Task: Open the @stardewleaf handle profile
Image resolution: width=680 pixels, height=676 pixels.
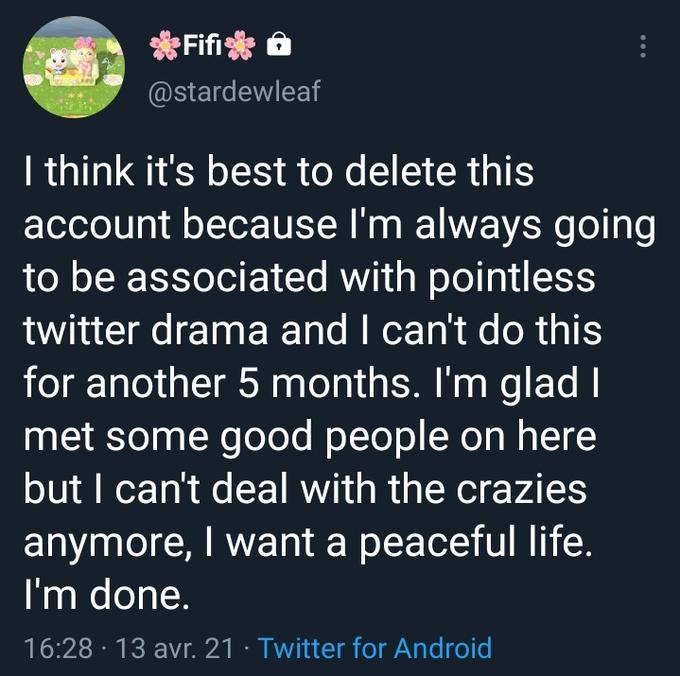Action: pos(234,93)
